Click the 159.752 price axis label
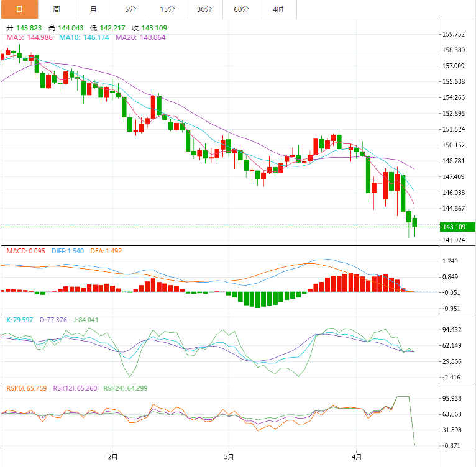 click(453, 34)
